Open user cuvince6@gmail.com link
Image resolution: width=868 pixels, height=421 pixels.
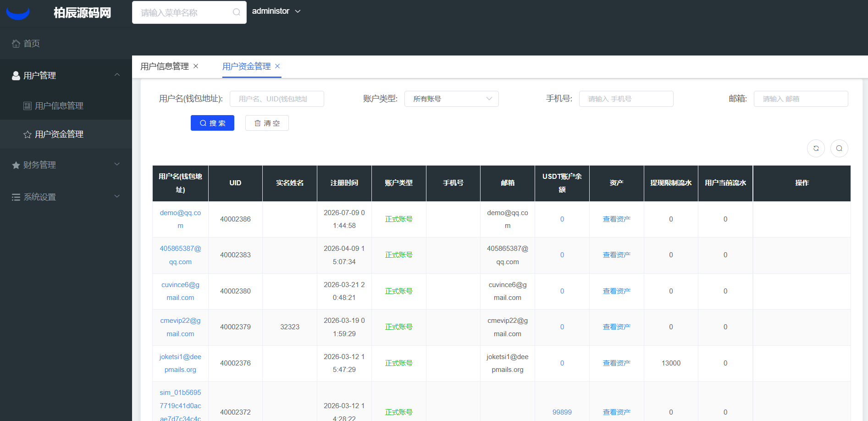point(180,291)
